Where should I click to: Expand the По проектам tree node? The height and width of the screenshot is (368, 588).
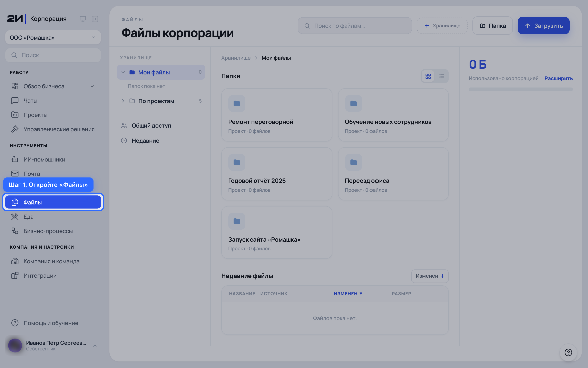click(x=123, y=101)
